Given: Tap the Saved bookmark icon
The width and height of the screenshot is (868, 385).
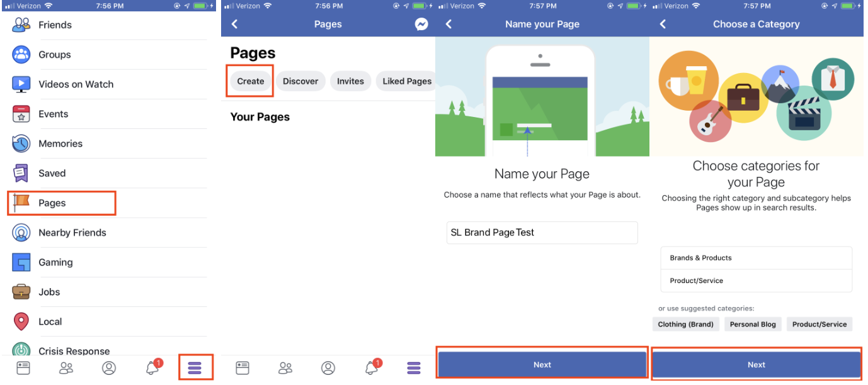Looking at the screenshot, I should click(x=21, y=173).
